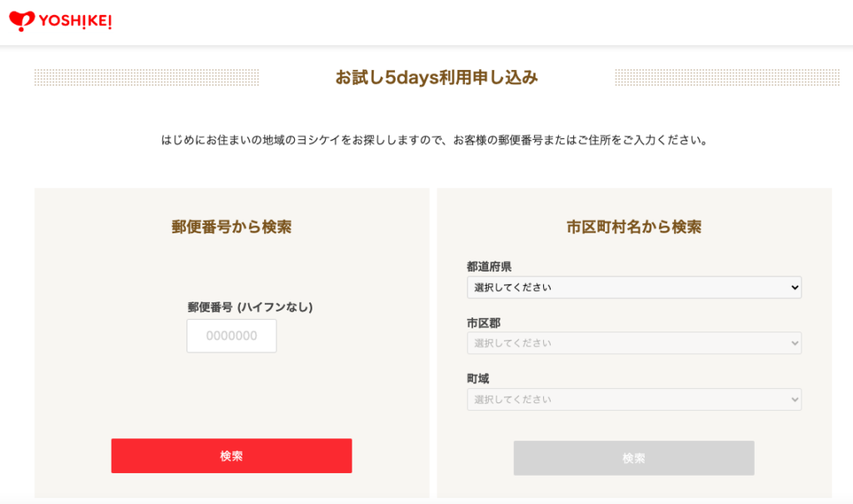Click the dotted pattern left of the title
This screenshot has width=853, height=504.
[x=147, y=77]
